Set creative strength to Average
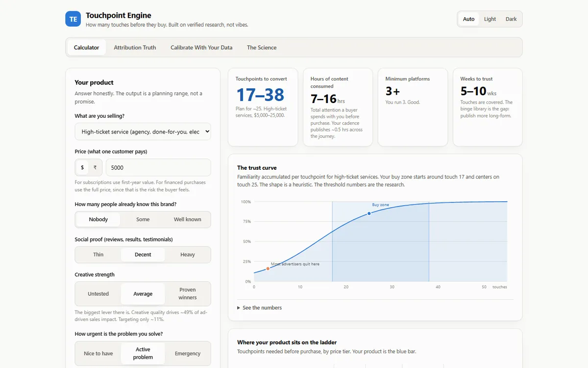The width and height of the screenshot is (588, 368). pyautogui.click(x=143, y=294)
